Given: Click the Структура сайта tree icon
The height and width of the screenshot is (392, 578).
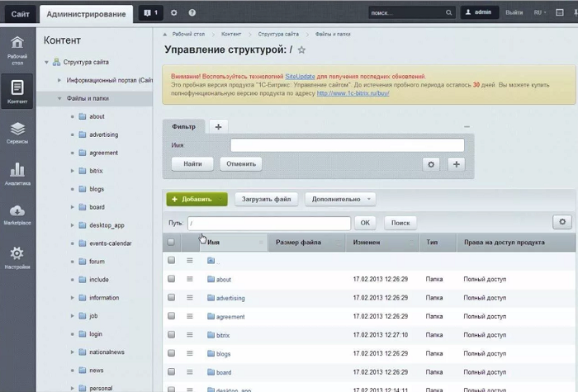Looking at the screenshot, I should [x=56, y=62].
